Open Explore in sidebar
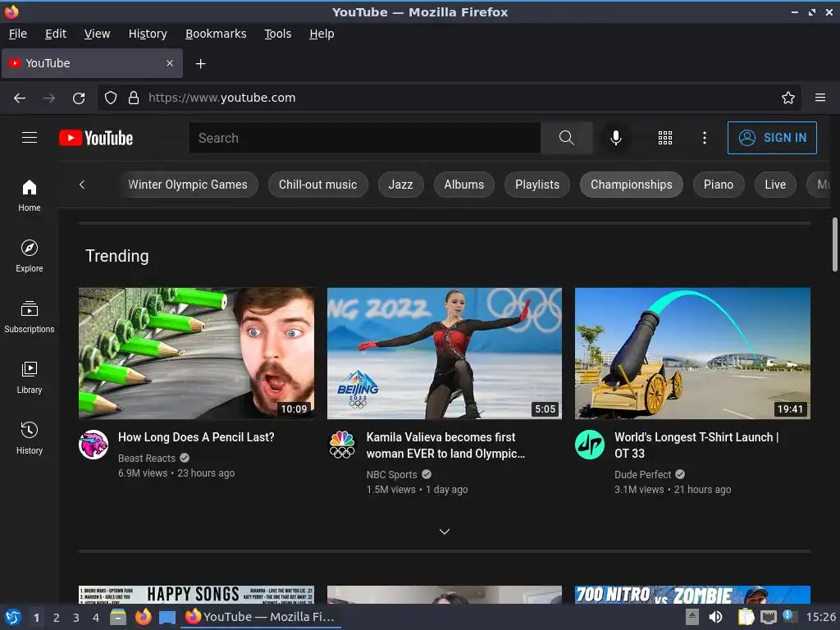Screen dimensions: 840x630 (30, 256)
